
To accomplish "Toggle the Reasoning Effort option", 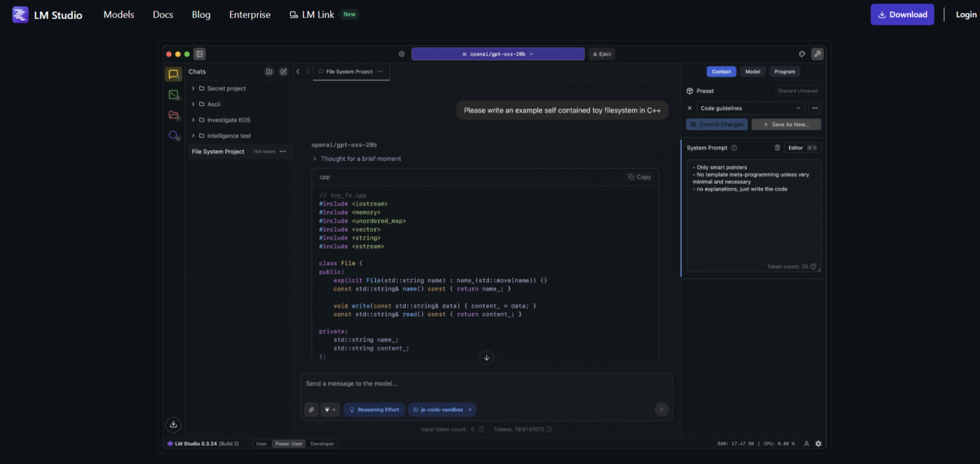I will tap(374, 410).
